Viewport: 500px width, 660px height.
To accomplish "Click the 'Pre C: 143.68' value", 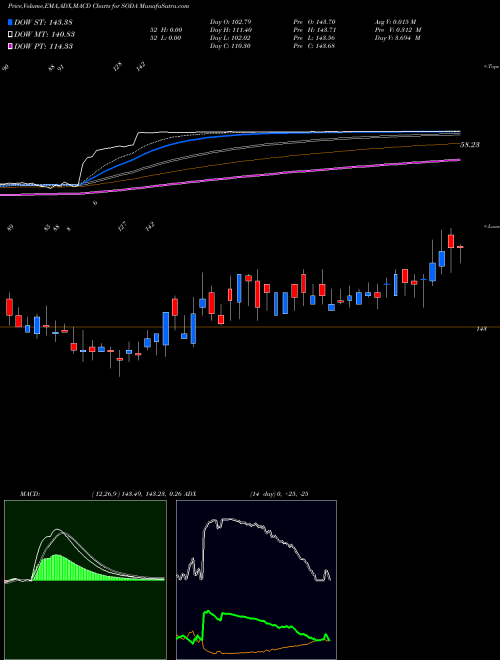I will pos(314,46).
